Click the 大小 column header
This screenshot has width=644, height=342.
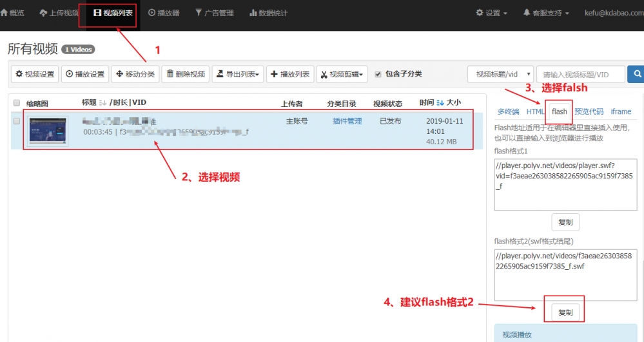(x=454, y=102)
